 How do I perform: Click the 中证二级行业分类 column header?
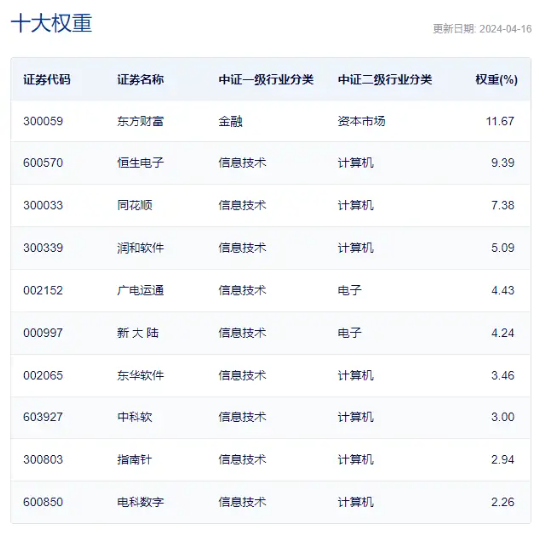[x=385, y=80]
